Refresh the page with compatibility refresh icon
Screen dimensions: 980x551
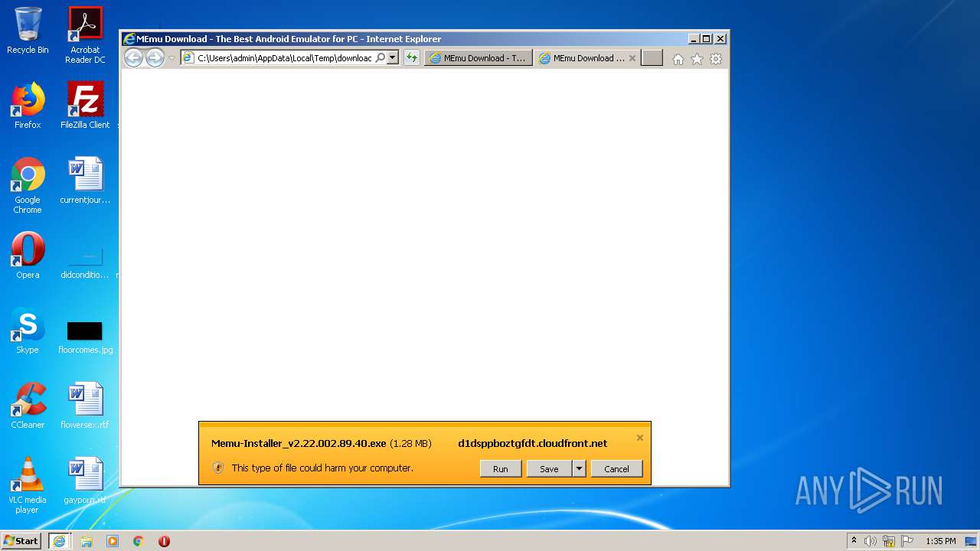pyautogui.click(x=412, y=57)
